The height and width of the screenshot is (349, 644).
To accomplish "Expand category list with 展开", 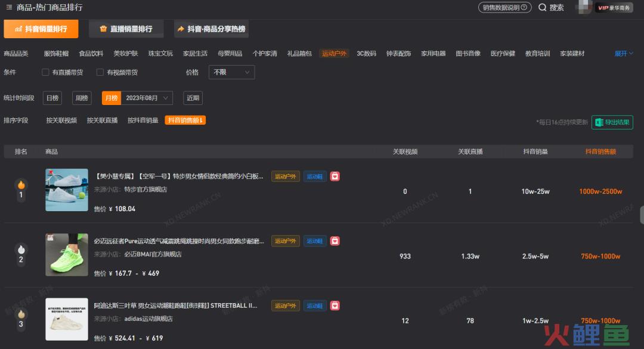I will pos(624,54).
